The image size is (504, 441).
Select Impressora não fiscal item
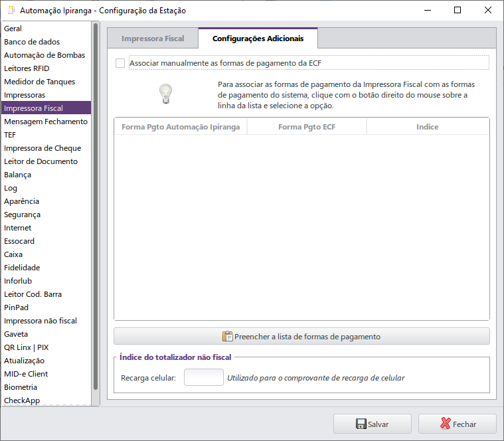pyautogui.click(x=46, y=321)
